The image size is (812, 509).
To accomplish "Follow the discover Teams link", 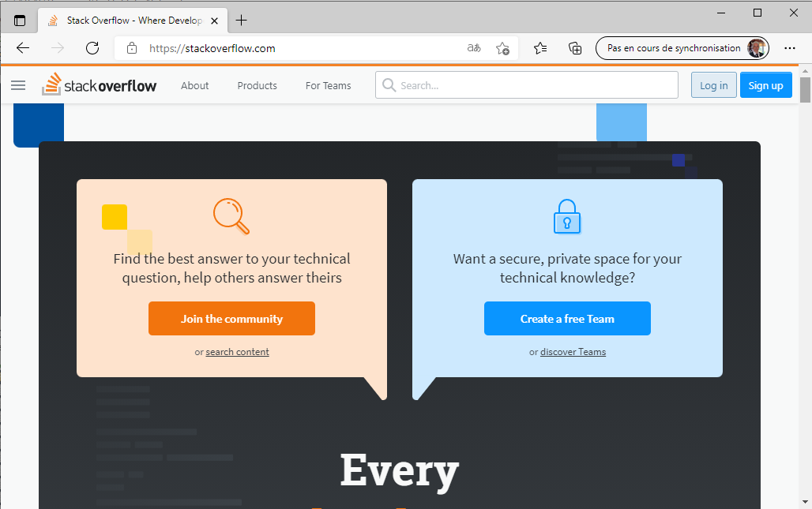I will pyautogui.click(x=573, y=352).
